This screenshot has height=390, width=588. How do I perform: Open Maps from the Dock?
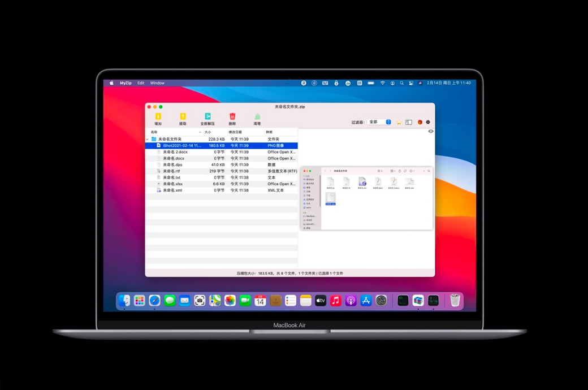[x=215, y=300]
